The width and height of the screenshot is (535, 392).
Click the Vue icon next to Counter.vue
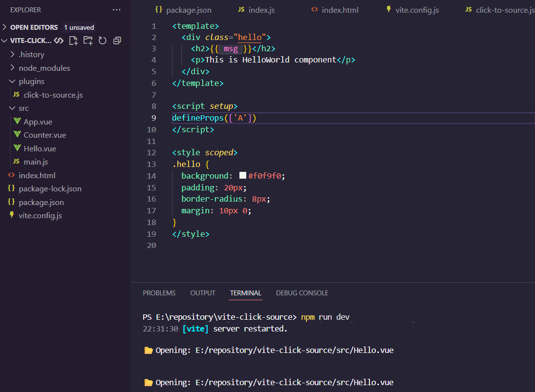[x=17, y=134]
